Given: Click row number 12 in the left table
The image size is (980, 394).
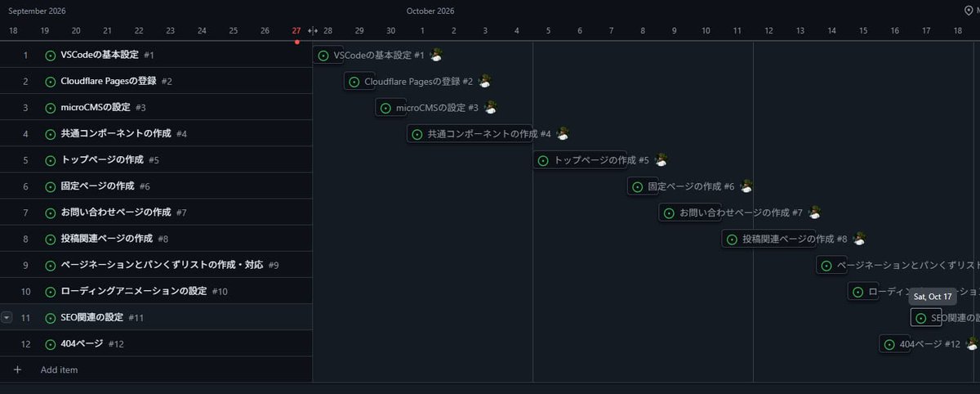Looking at the screenshot, I should coord(25,344).
